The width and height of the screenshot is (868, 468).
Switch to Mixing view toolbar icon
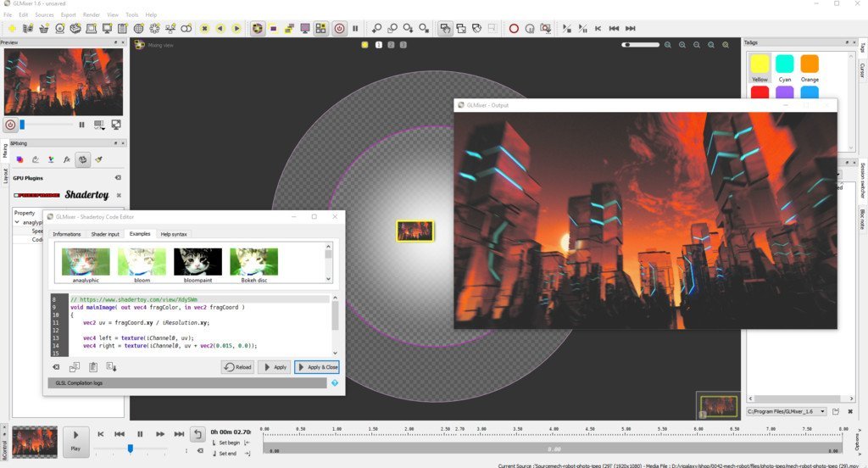pyautogui.click(x=258, y=28)
